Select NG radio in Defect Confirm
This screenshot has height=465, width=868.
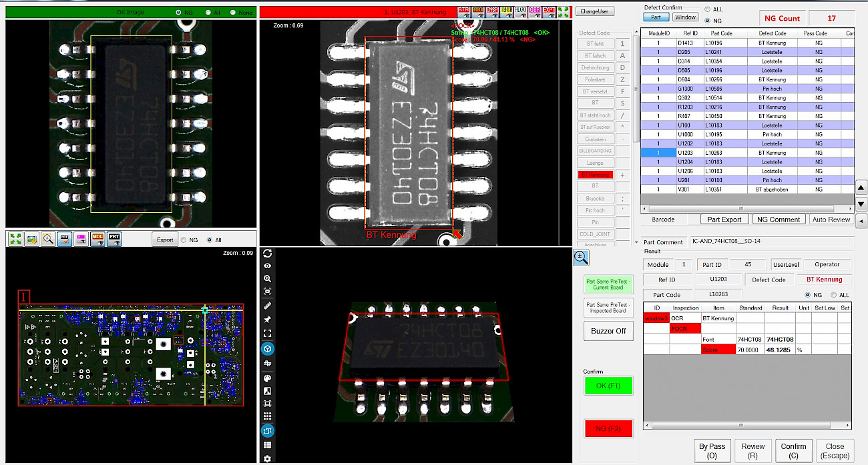(x=707, y=21)
